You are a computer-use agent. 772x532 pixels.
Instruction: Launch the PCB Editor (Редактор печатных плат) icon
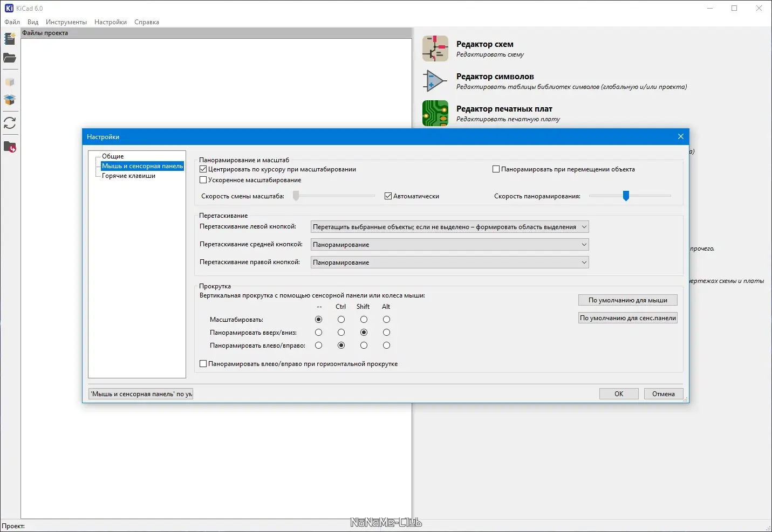click(x=435, y=113)
